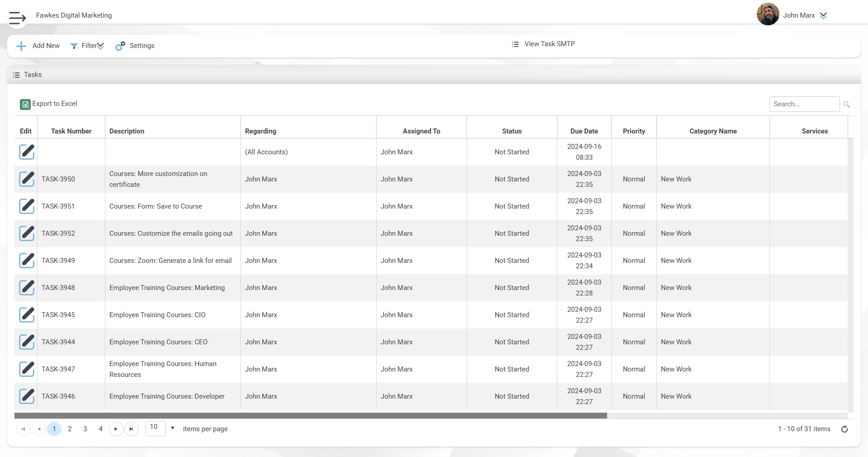Click 'Employee Training Courses: Marketing' description
The height and width of the screenshot is (457, 868).
pyautogui.click(x=167, y=288)
